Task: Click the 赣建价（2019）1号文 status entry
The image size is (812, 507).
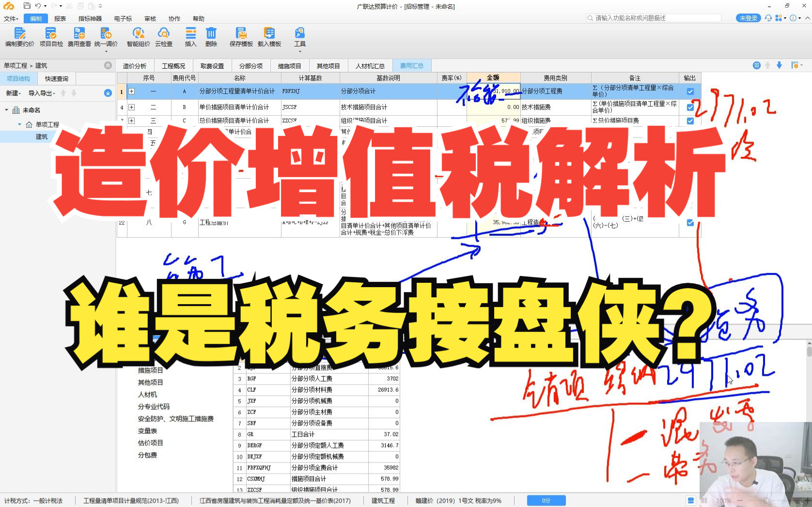Action: tap(458, 501)
